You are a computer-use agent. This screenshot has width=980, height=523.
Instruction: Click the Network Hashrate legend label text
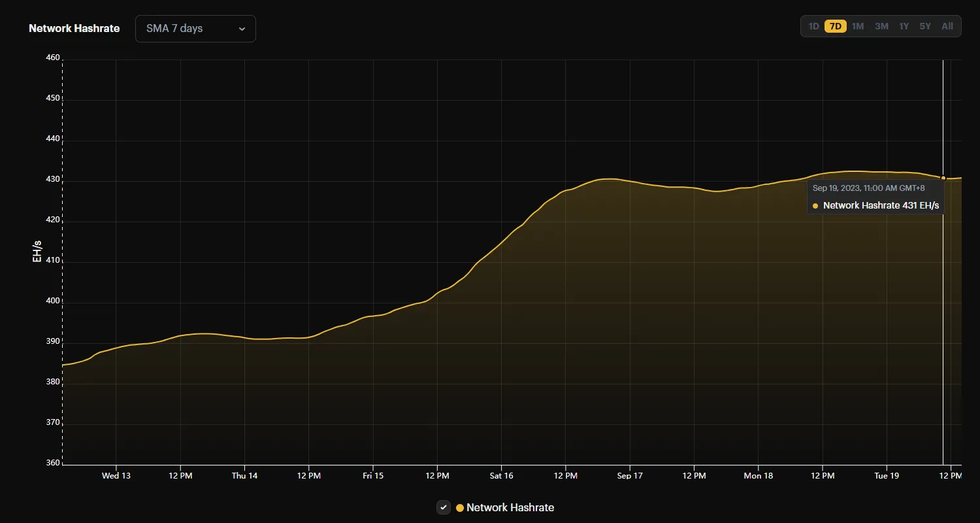click(x=510, y=507)
